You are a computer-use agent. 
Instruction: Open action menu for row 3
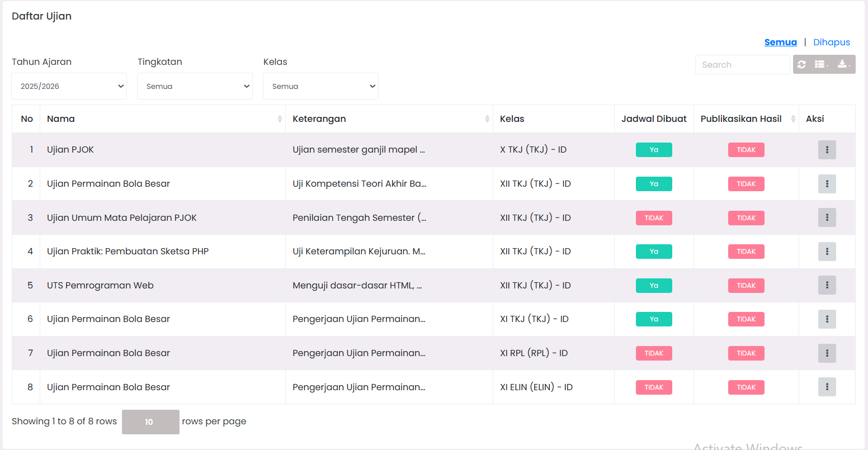(x=827, y=217)
